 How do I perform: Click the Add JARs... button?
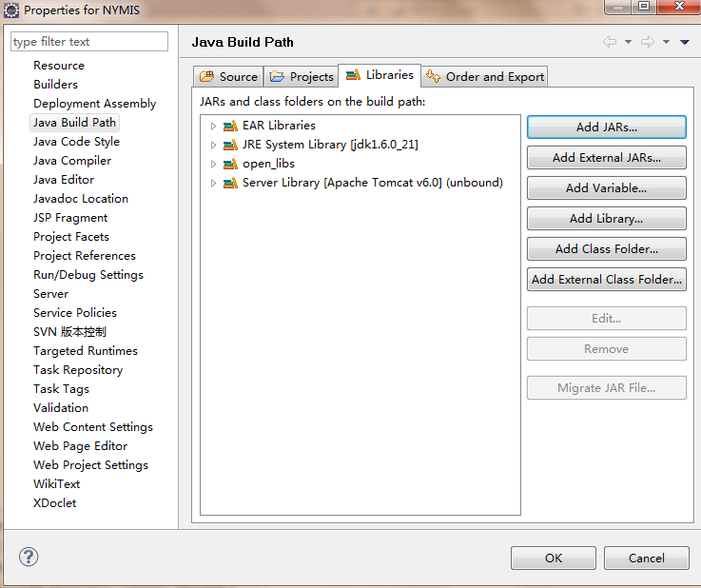point(607,127)
